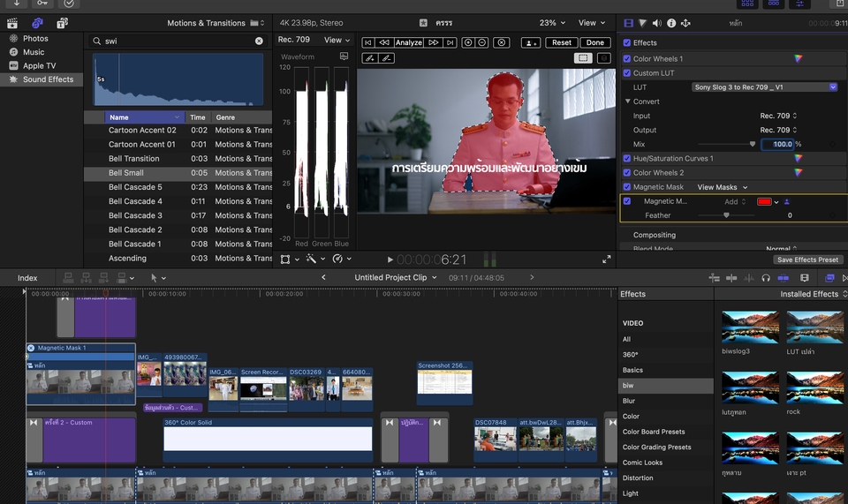Disable the Color Wheels 1 effect

click(627, 59)
